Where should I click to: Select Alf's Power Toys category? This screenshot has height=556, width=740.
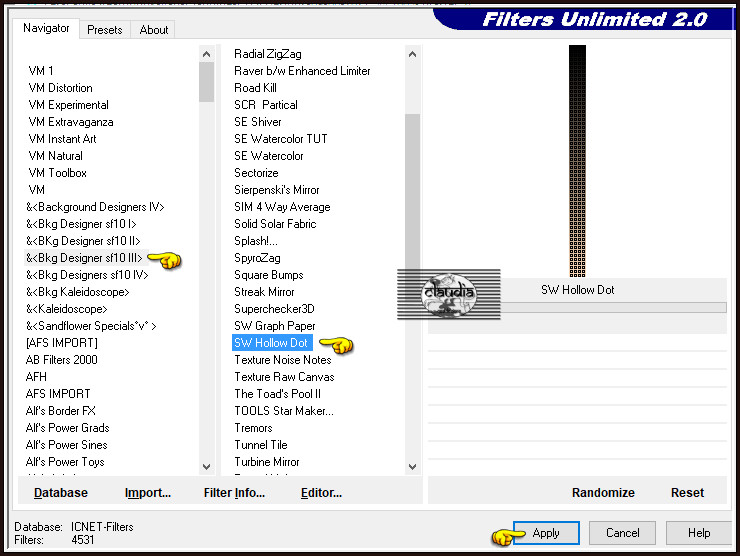click(65, 462)
